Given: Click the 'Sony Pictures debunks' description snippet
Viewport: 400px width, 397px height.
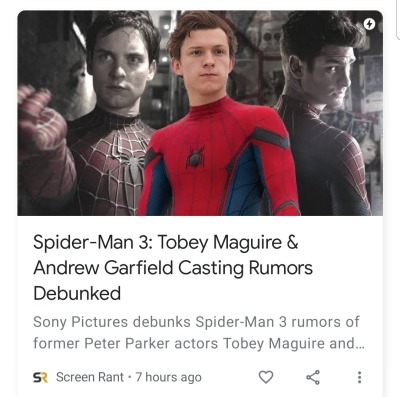Looking at the screenshot, I should coord(112,322).
